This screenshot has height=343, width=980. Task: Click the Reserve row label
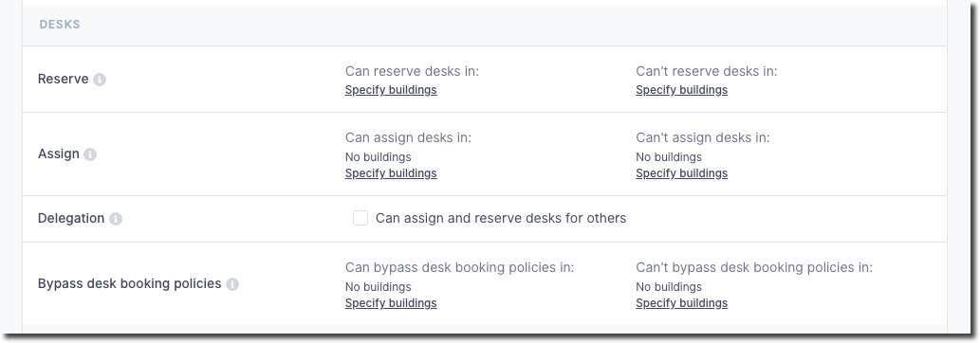64,80
